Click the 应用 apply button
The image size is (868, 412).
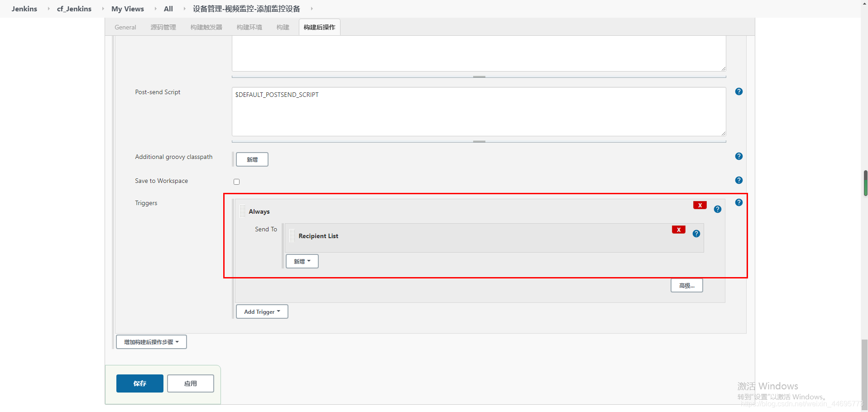pyautogui.click(x=191, y=383)
